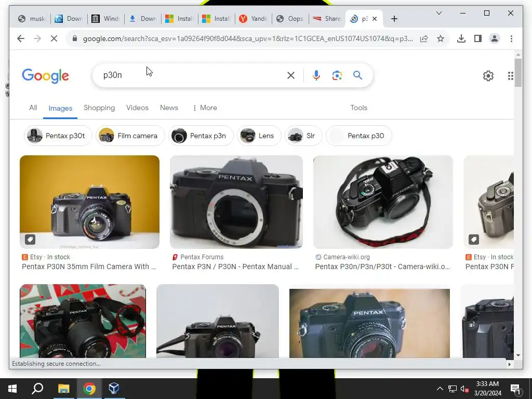Open the yellow background camera image
This screenshot has width=532, height=399.
click(89, 202)
